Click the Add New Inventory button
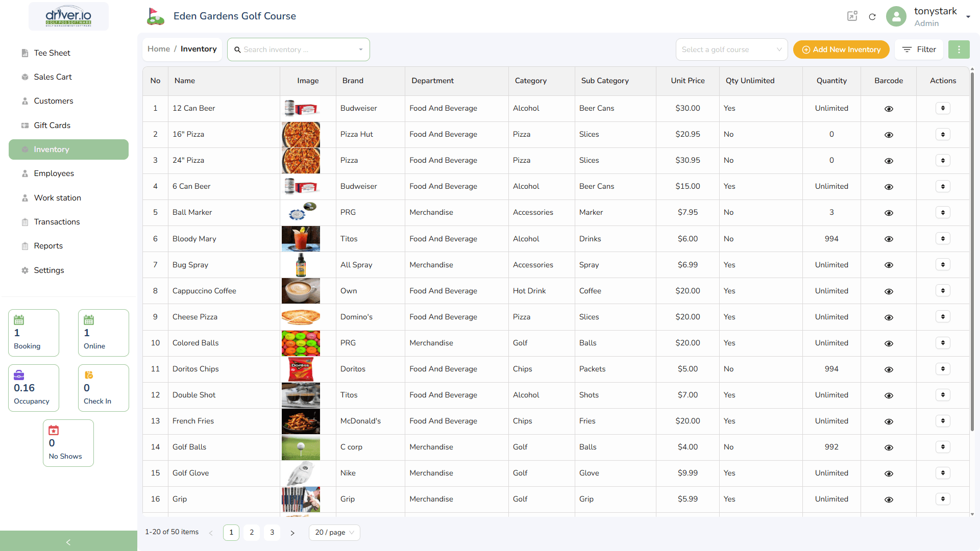The width and height of the screenshot is (980, 551). pyautogui.click(x=841, y=49)
